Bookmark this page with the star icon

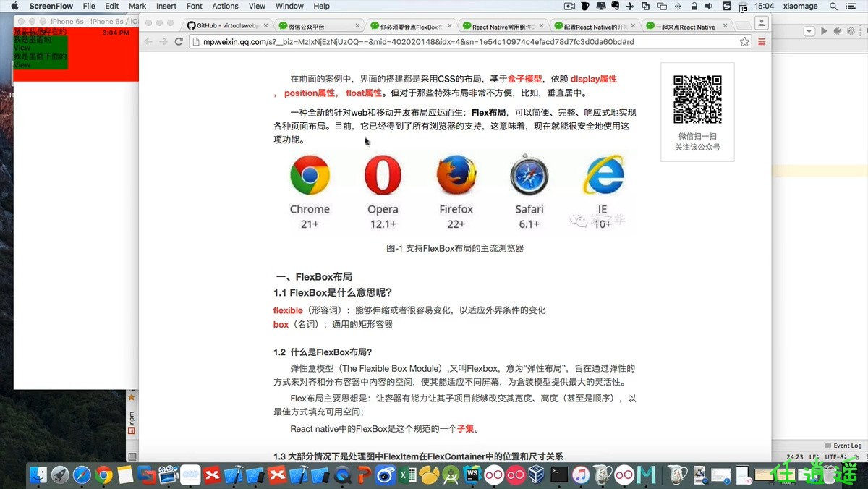[744, 42]
